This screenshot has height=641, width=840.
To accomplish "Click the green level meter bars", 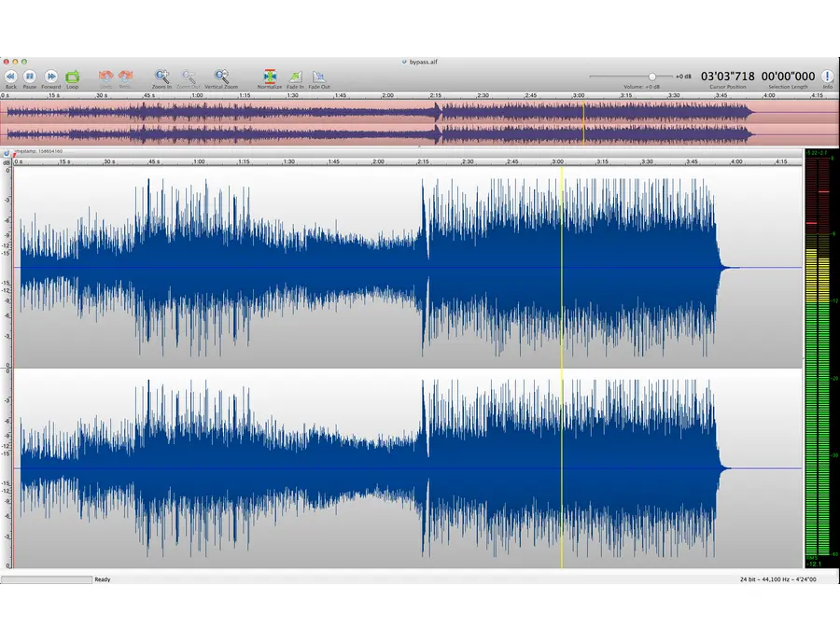I will 818,428.
